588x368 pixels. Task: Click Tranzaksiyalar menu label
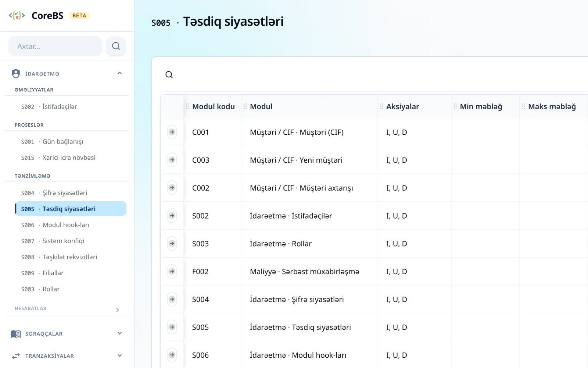tap(50, 356)
